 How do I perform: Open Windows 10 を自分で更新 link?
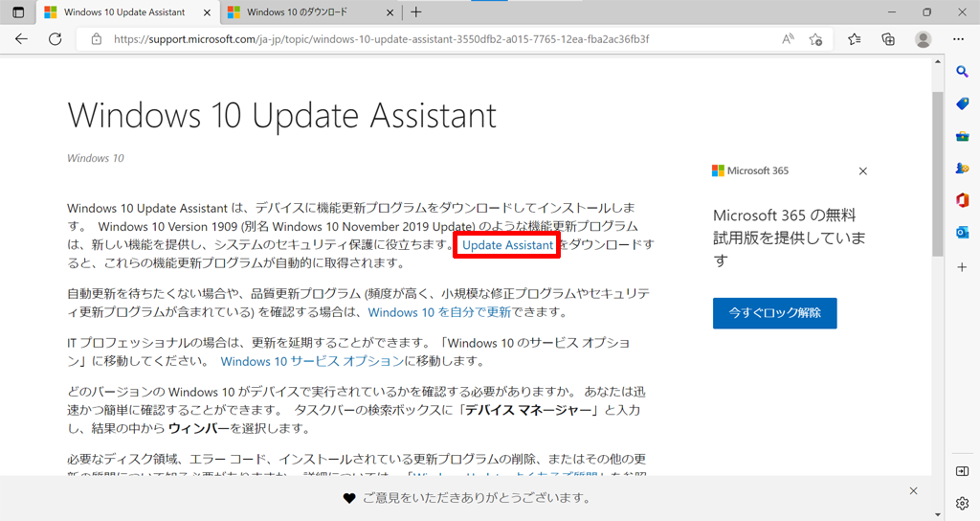click(x=439, y=312)
